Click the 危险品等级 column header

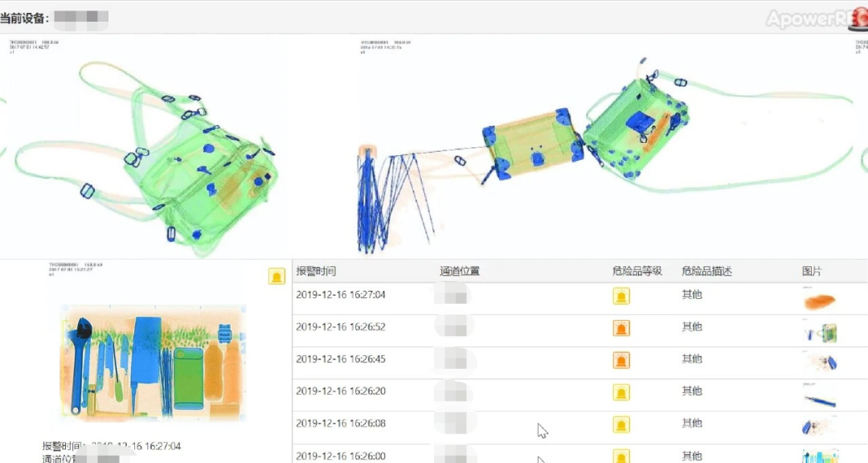pos(637,272)
